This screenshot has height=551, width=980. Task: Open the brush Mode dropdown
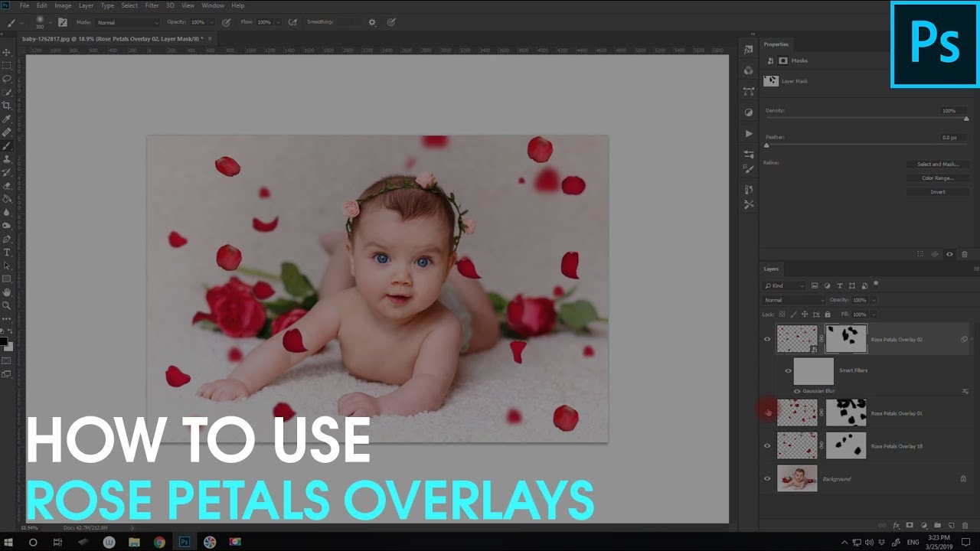click(127, 22)
